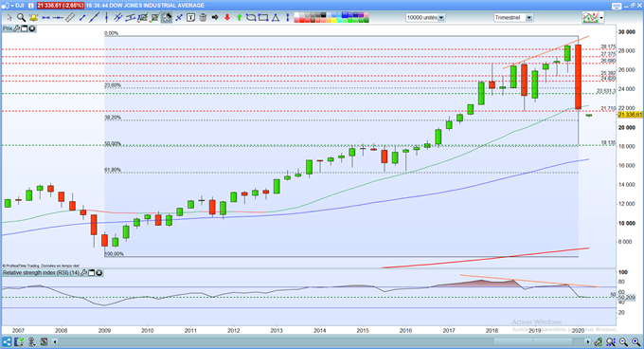Image resolution: width=644 pixels, height=349 pixels.
Task: Click the anchor-like icon in bottom bar
Action: point(31,341)
